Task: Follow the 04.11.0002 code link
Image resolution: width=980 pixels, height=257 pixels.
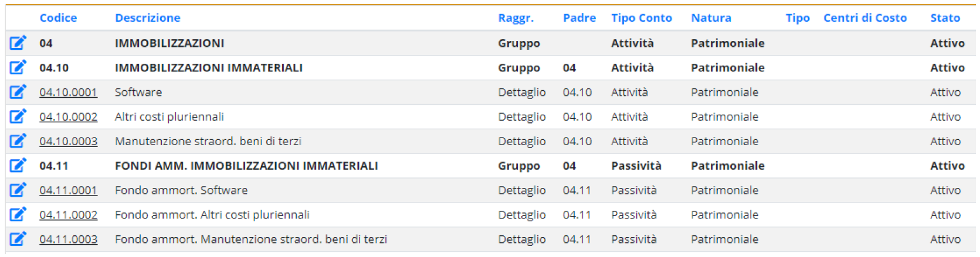Action: click(68, 215)
